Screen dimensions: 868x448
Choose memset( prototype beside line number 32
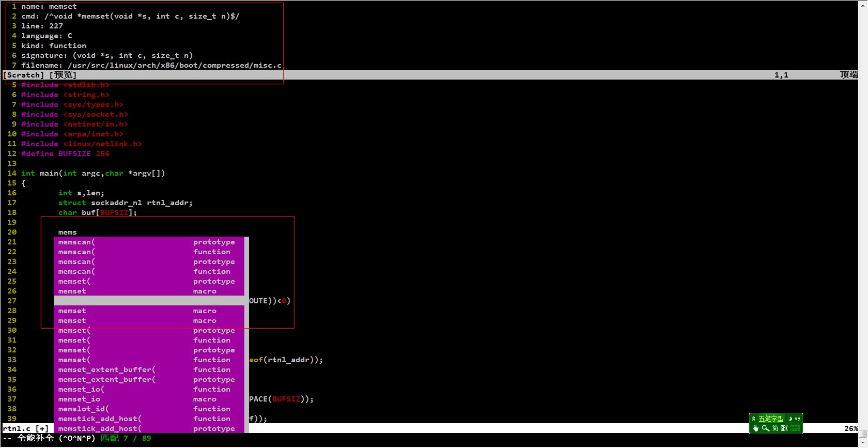[x=149, y=350]
